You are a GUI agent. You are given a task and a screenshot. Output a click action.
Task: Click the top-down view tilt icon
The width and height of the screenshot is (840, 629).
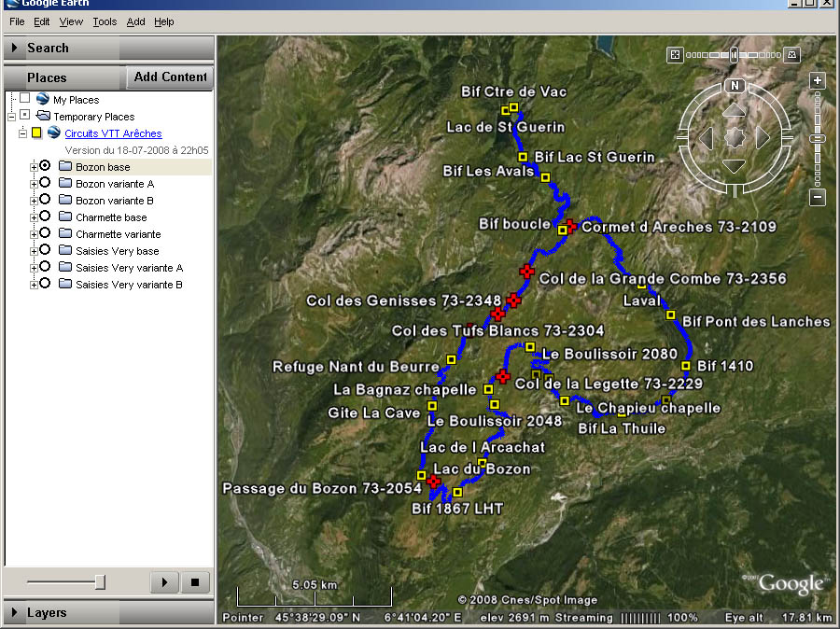coord(675,55)
